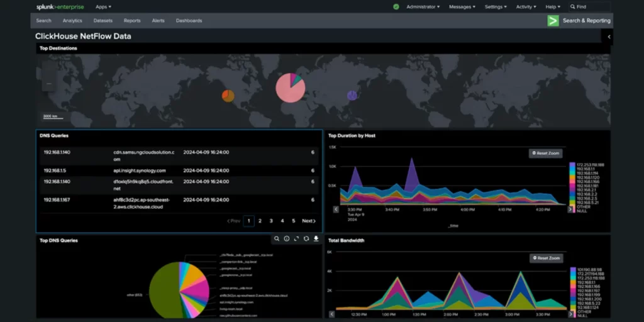Click the Find search field
Image resolution: width=644 pixels, height=322 pixels.
click(x=591, y=7)
